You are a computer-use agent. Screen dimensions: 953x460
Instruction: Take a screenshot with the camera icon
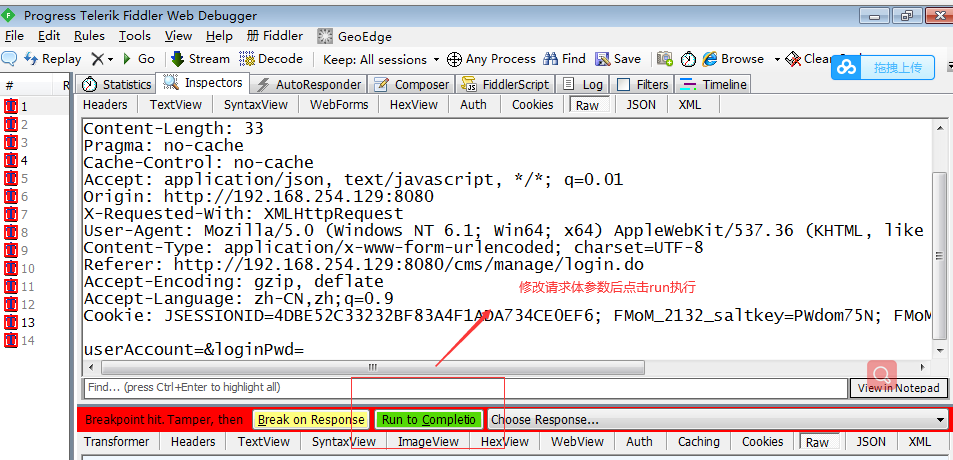click(x=665, y=59)
